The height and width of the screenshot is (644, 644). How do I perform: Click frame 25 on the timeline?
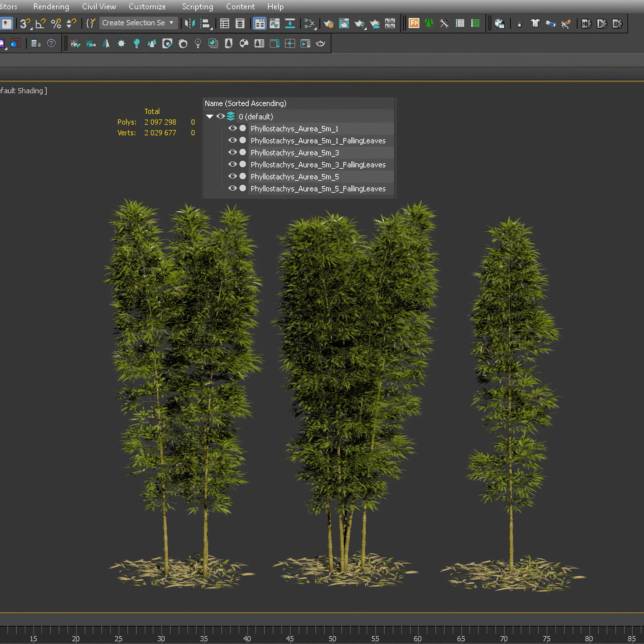pyautogui.click(x=118, y=638)
